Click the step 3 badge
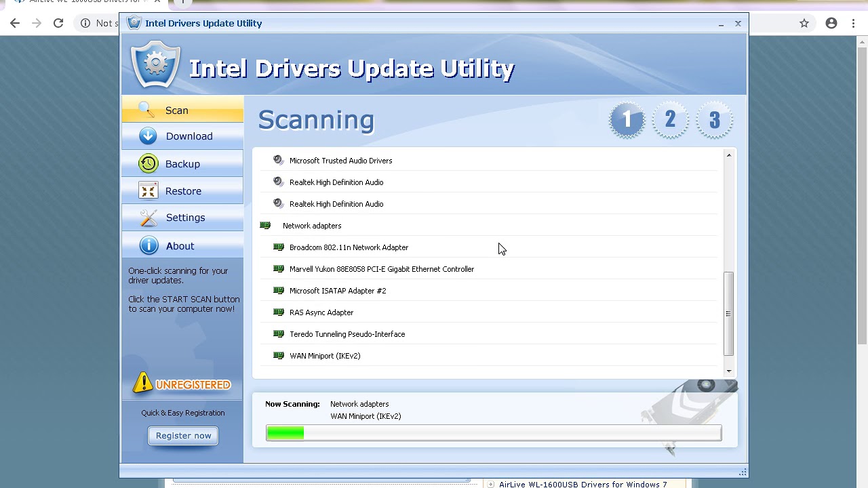Viewport: 868px width, 488px height. click(714, 120)
